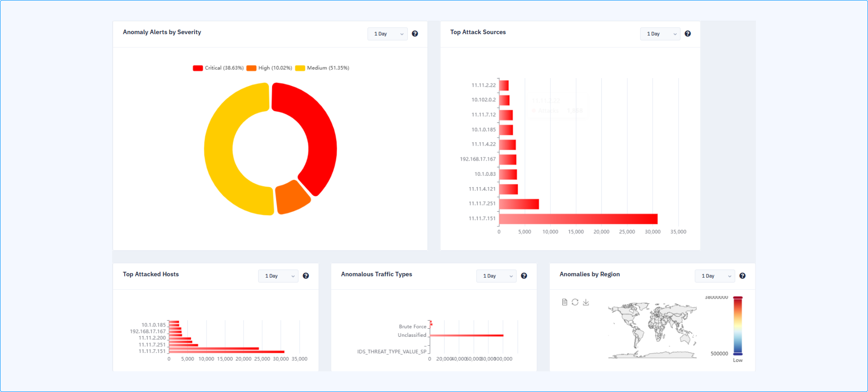Click restore/refresh icon on region map
The image size is (868, 392).
(575, 302)
